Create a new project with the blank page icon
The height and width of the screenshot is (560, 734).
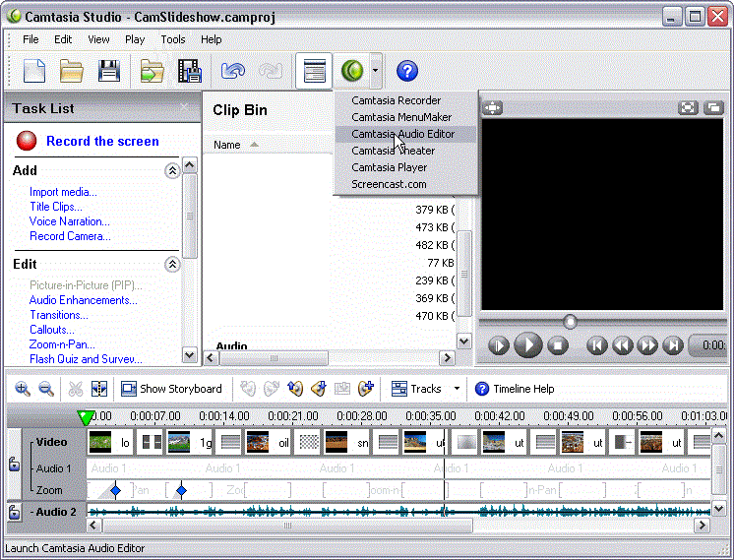34,71
